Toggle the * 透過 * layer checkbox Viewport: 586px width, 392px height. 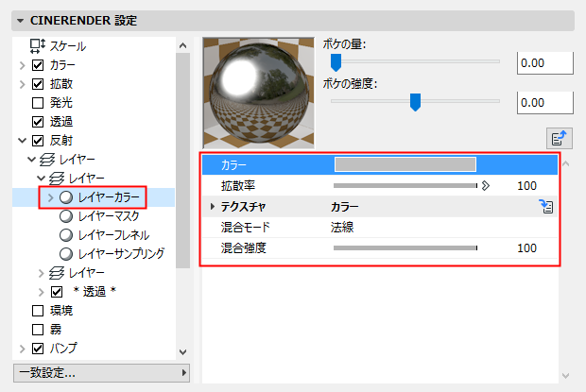click(x=57, y=292)
